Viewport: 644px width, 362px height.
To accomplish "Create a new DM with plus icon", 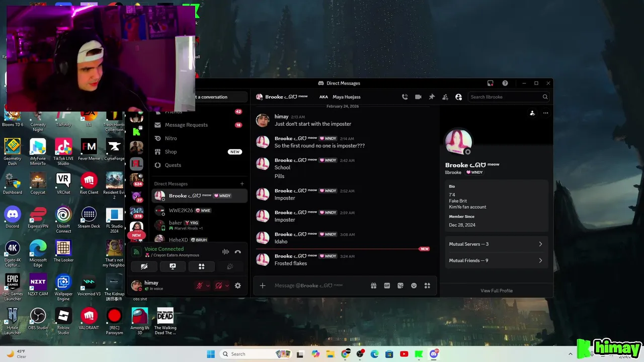I will click(242, 184).
